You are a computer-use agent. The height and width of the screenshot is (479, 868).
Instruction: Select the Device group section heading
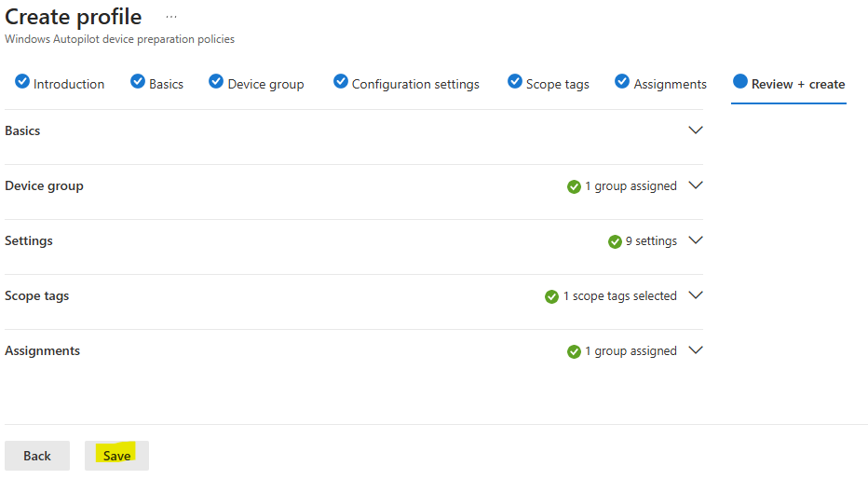coord(45,185)
